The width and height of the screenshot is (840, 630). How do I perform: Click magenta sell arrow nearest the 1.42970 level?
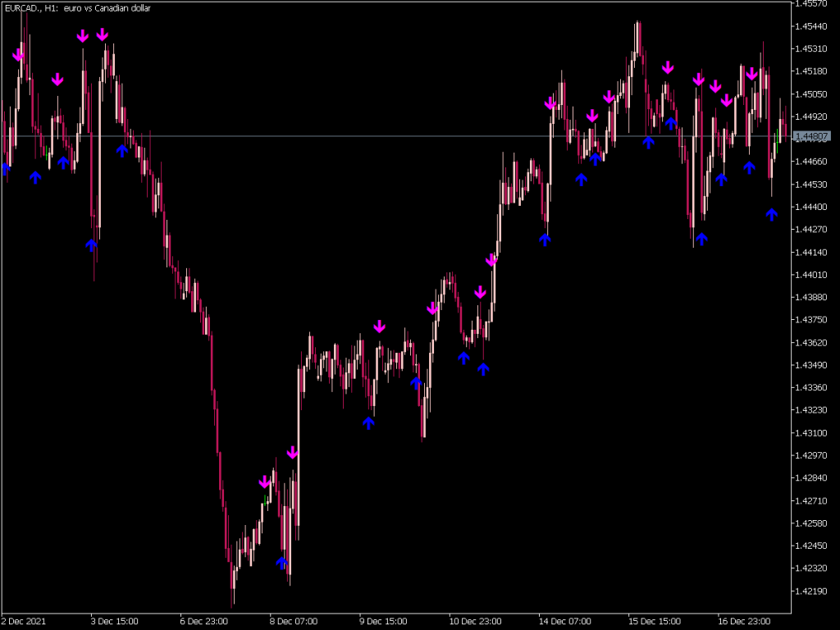[x=293, y=453]
